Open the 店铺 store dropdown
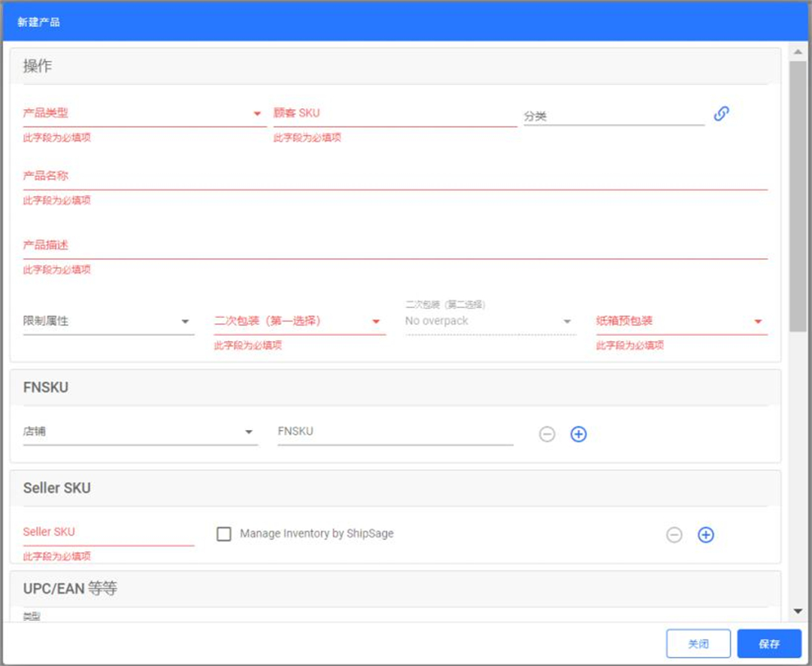 point(141,431)
